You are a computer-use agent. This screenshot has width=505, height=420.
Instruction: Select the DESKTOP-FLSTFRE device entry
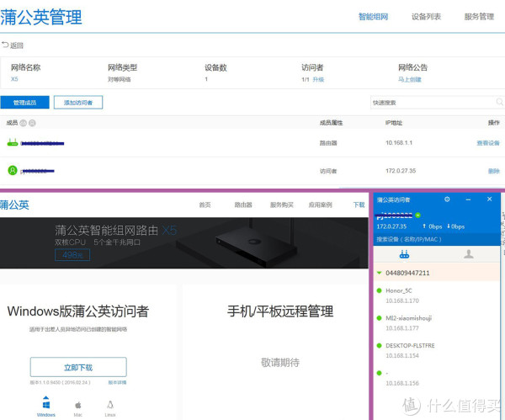(437, 350)
